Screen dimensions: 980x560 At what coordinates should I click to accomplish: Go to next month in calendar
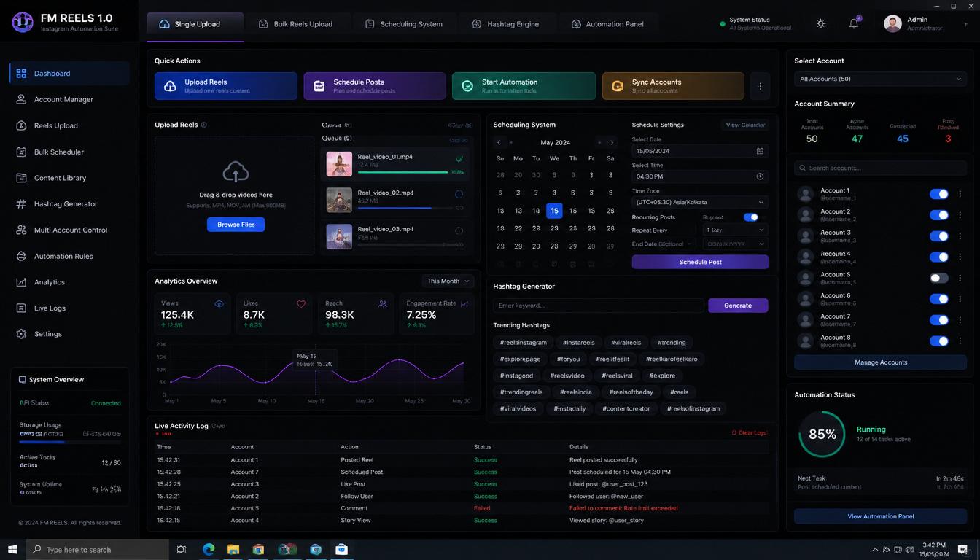pos(611,143)
